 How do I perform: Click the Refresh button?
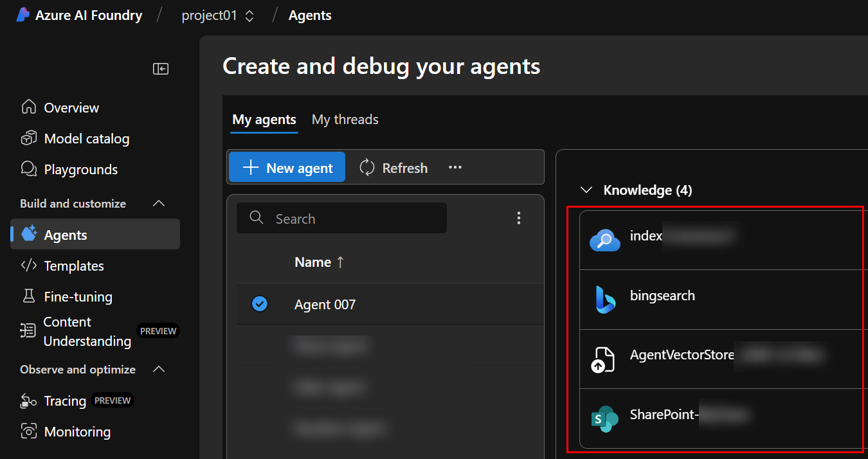393,168
